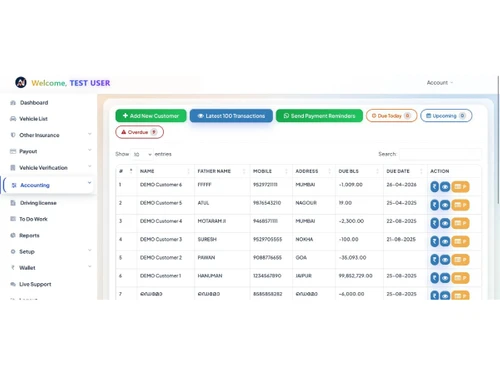View details eye icon for DEMO Customer 5

[445, 205]
